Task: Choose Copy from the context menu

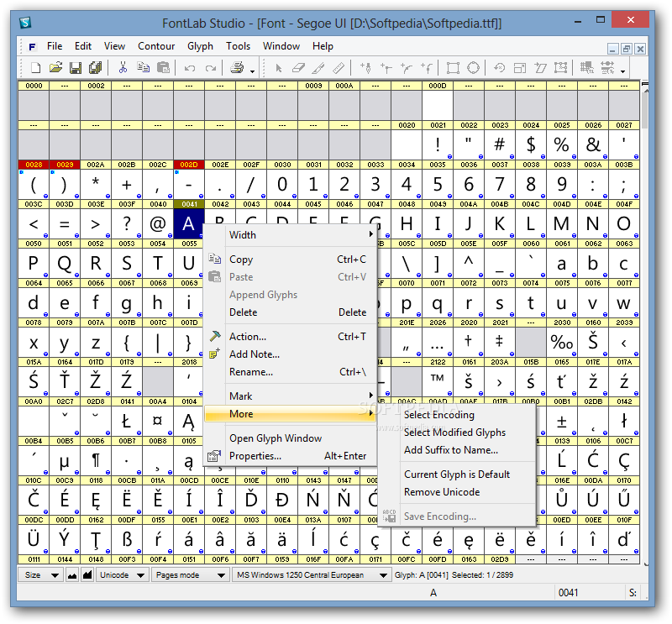Action: [290, 260]
